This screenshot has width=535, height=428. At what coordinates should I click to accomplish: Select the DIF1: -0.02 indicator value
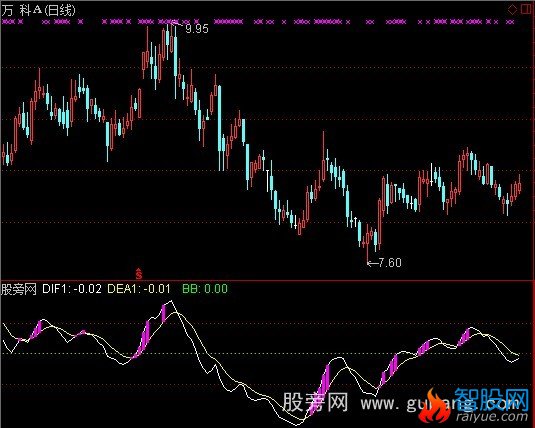[72, 289]
